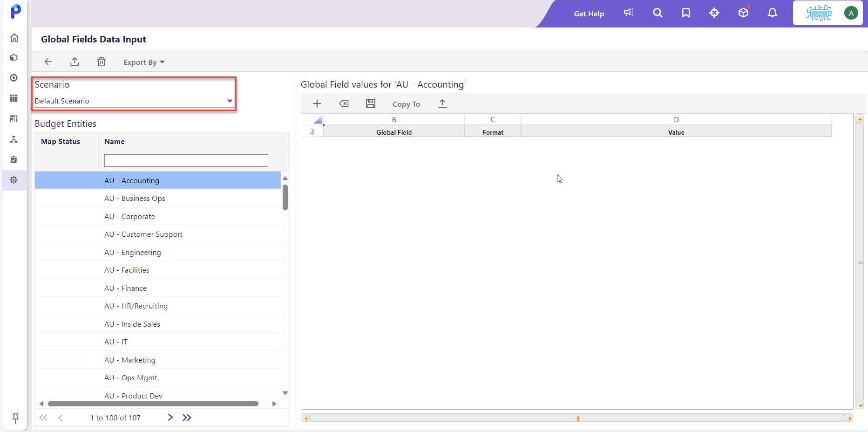This screenshot has width=868, height=432.
Task: Click the Global Field column header
Action: coord(394,132)
